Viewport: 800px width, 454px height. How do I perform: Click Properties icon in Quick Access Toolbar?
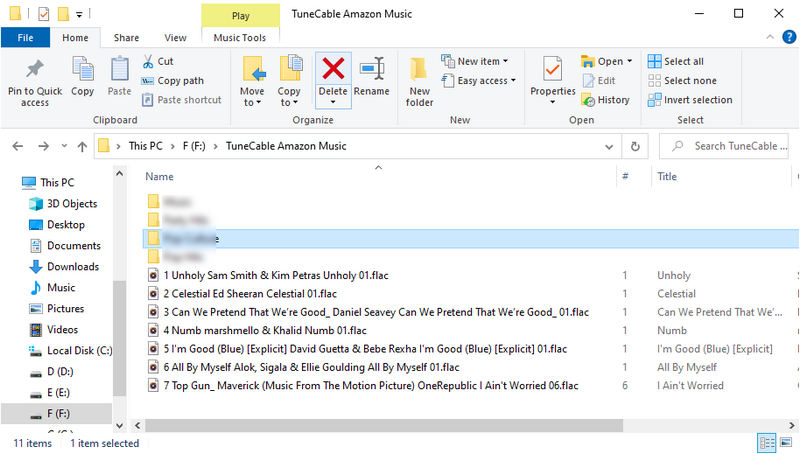pyautogui.click(x=44, y=14)
